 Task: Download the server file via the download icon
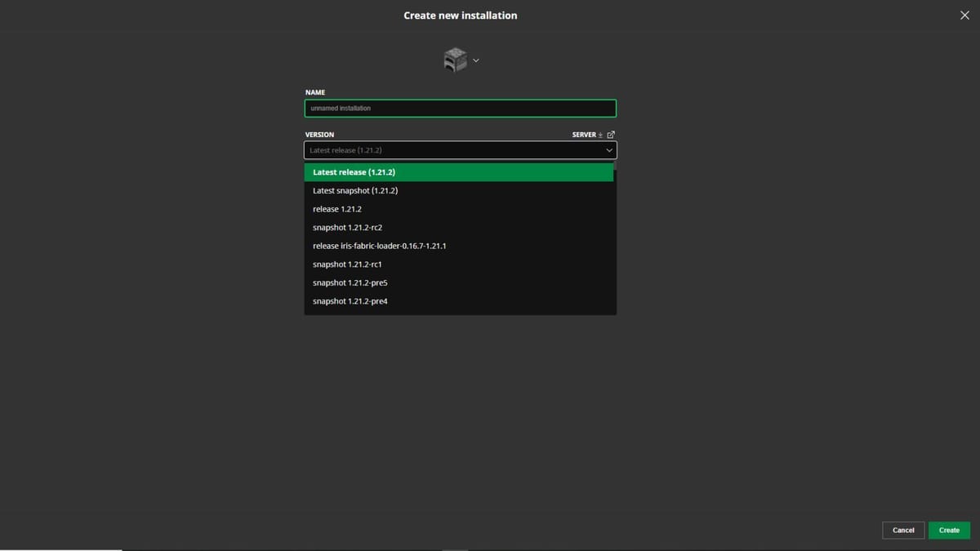point(601,134)
